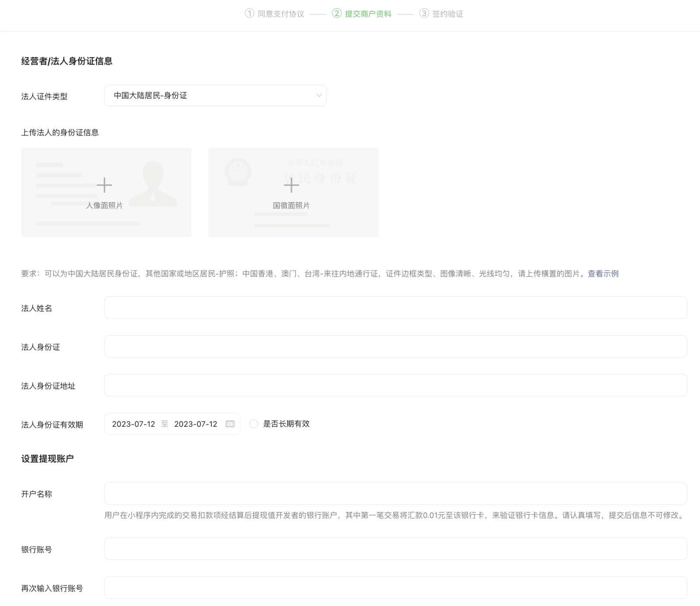Click plus icon for 国徽面照片 upload
700x606 pixels.
click(x=291, y=185)
